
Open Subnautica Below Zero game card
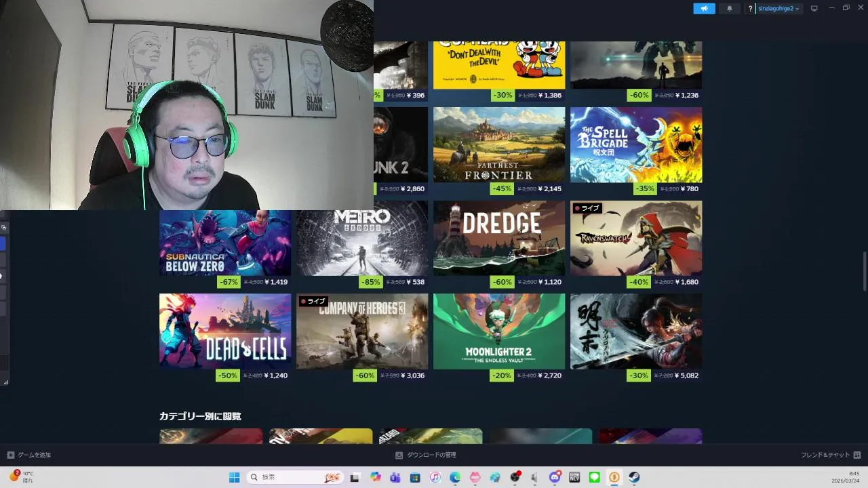[225, 243]
